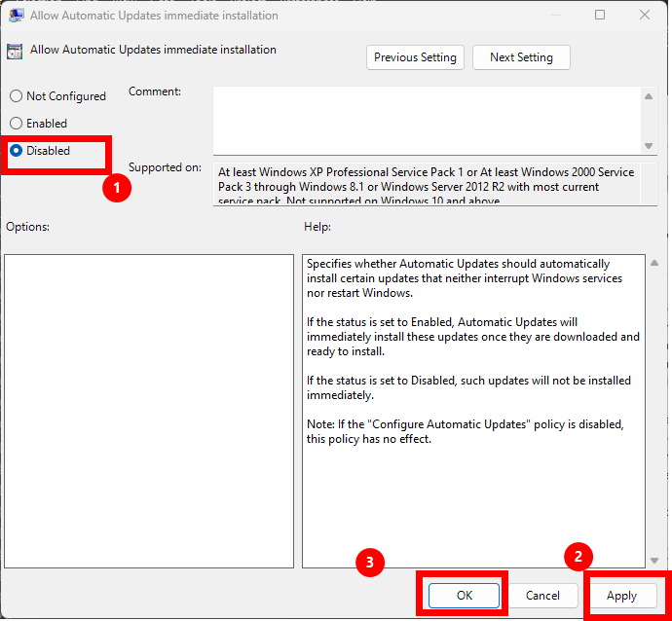Click the policy icon in the title bar
672x621 pixels.
(x=17, y=16)
